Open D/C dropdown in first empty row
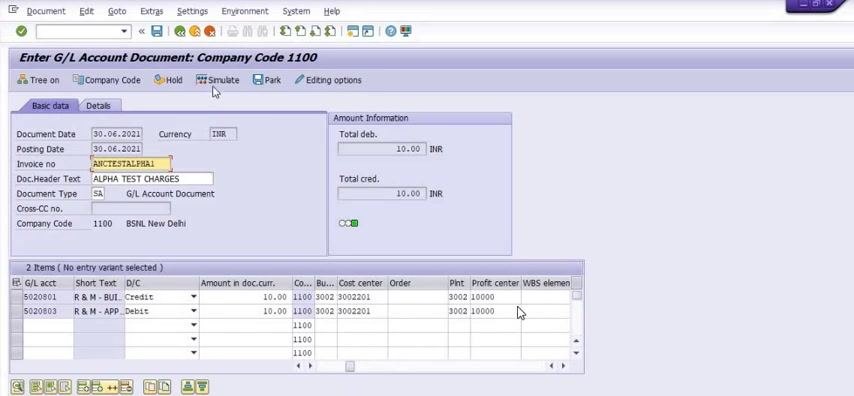The image size is (854, 396). point(193,325)
